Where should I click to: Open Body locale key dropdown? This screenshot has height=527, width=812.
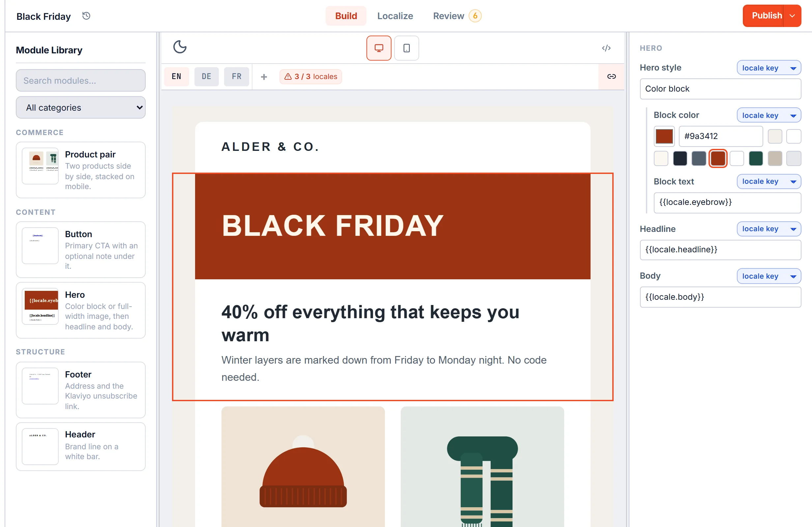pyautogui.click(x=769, y=276)
